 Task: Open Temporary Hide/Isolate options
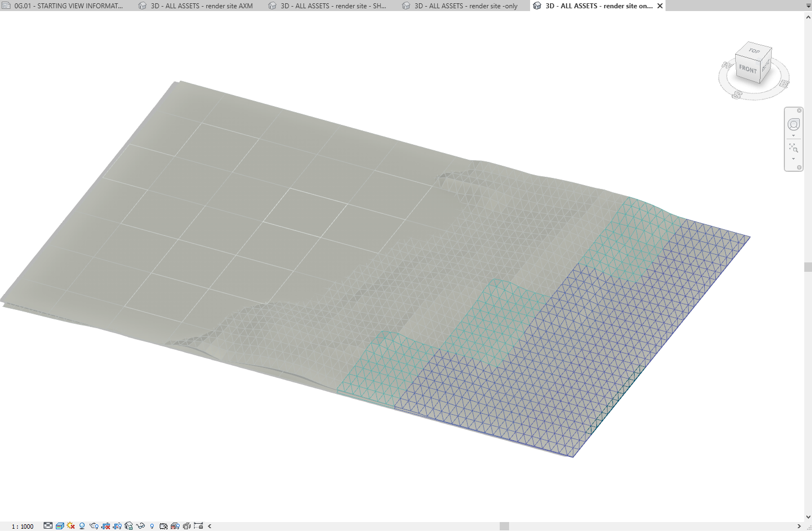pyautogui.click(x=141, y=526)
